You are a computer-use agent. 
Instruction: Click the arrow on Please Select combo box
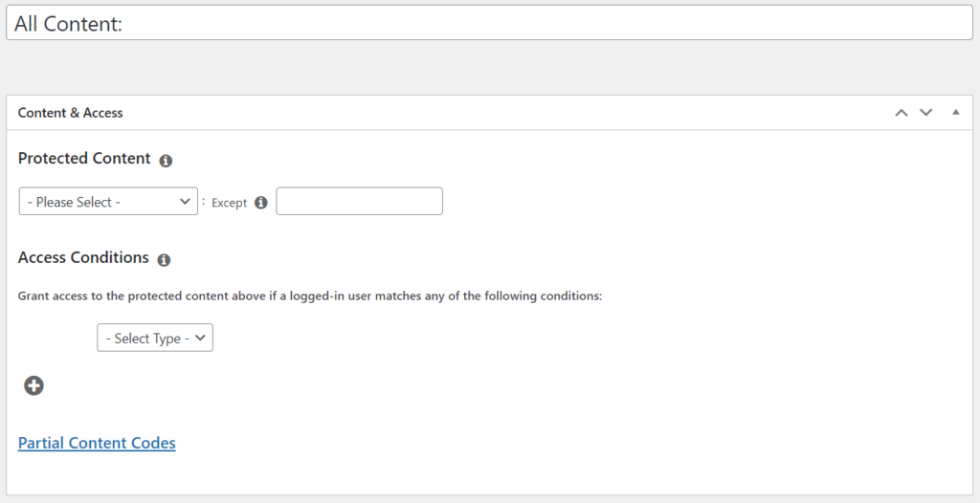point(185,201)
